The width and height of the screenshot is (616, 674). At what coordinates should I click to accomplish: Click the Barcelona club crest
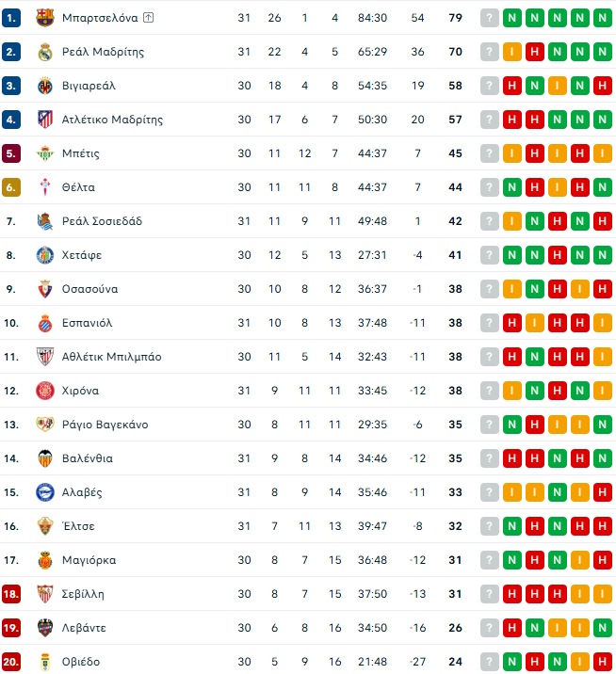[44, 18]
